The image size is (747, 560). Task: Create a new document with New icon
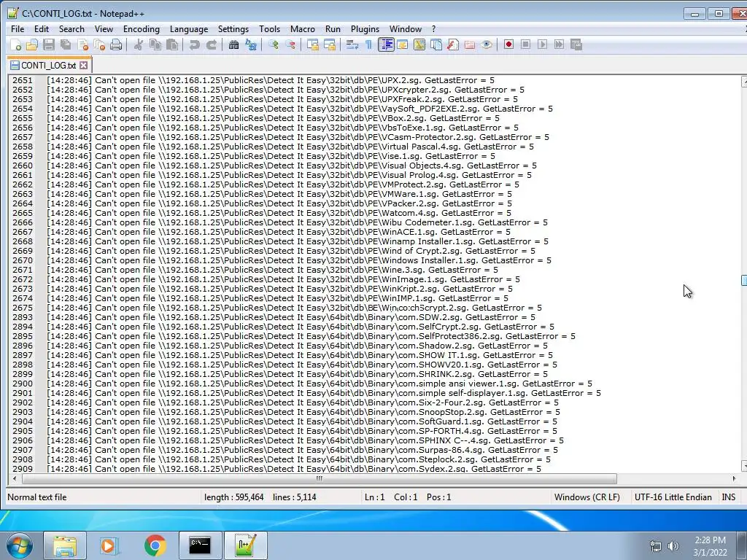click(15, 44)
